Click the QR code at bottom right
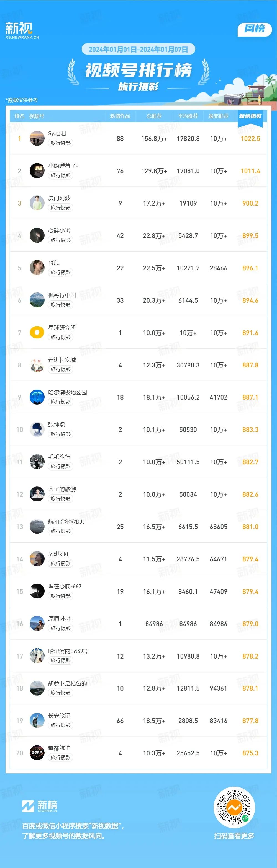 [234, 808]
